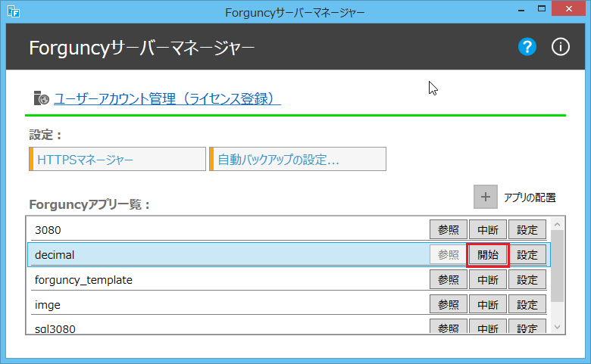Viewport: 591px width, 364px height.
Task: Click the app list scrollbar thumb
Action: (557, 266)
